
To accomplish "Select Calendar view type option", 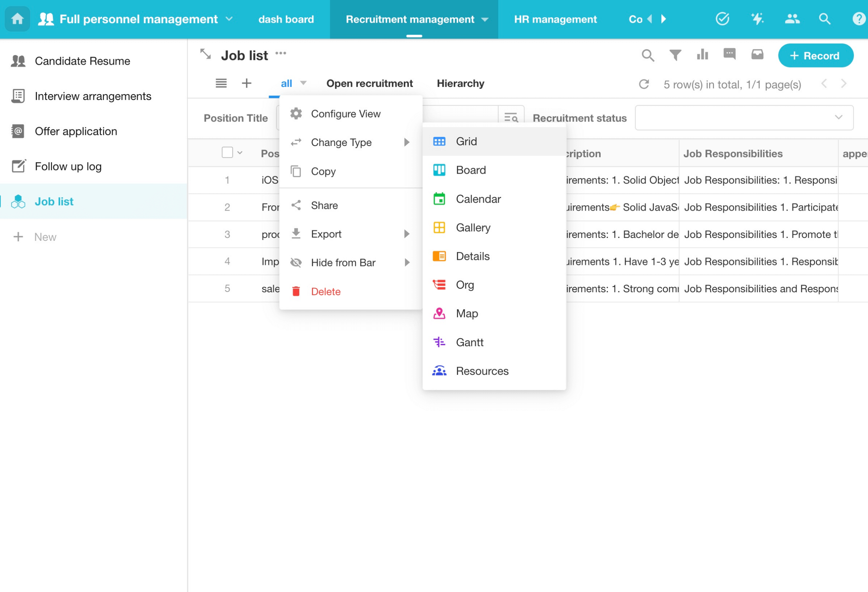I will (478, 199).
